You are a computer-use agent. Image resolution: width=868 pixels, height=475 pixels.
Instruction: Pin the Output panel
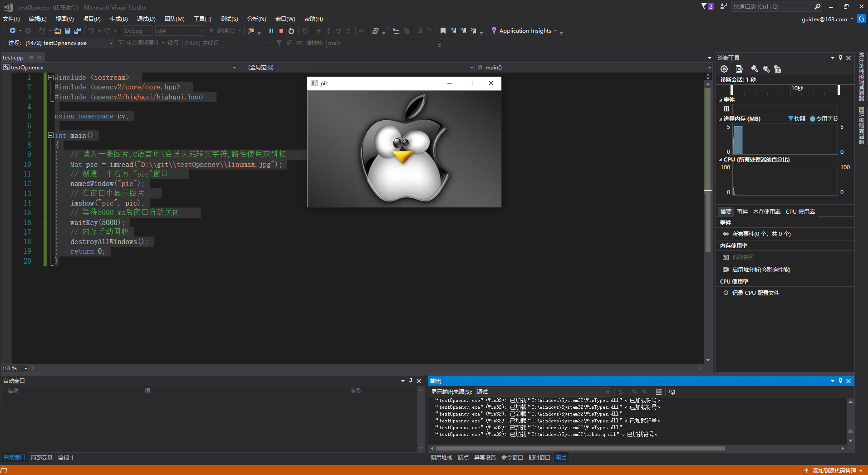pos(840,381)
